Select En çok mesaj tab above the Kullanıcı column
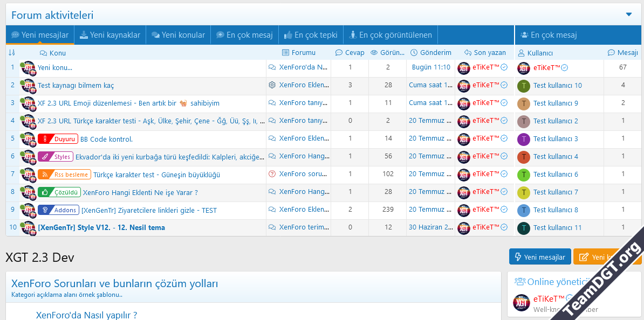This screenshot has width=644, height=320. pyautogui.click(x=549, y=35)
